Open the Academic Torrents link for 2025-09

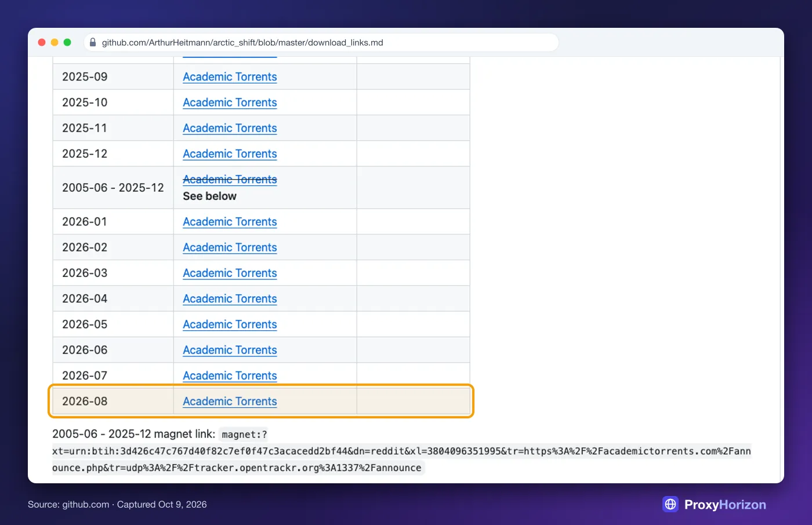pos(230,76)
